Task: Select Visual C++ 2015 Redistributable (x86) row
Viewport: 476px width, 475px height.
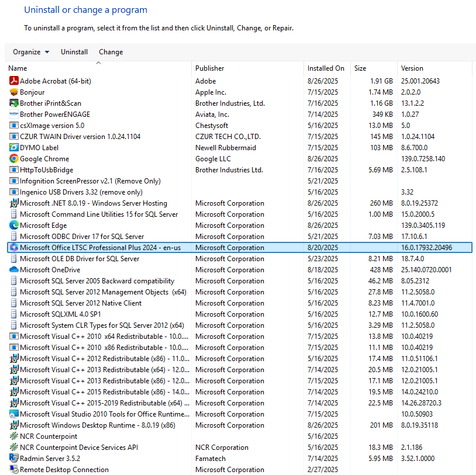Action: tap(240, 392)
